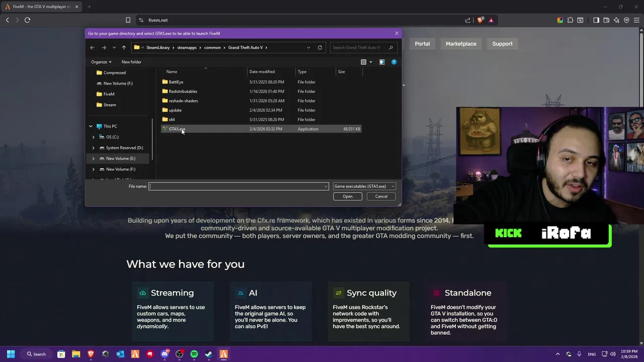The image size is (644, 362).
Task: Select the FiveM browser tab
Action: pyautogui.click(x=42, y=7)
